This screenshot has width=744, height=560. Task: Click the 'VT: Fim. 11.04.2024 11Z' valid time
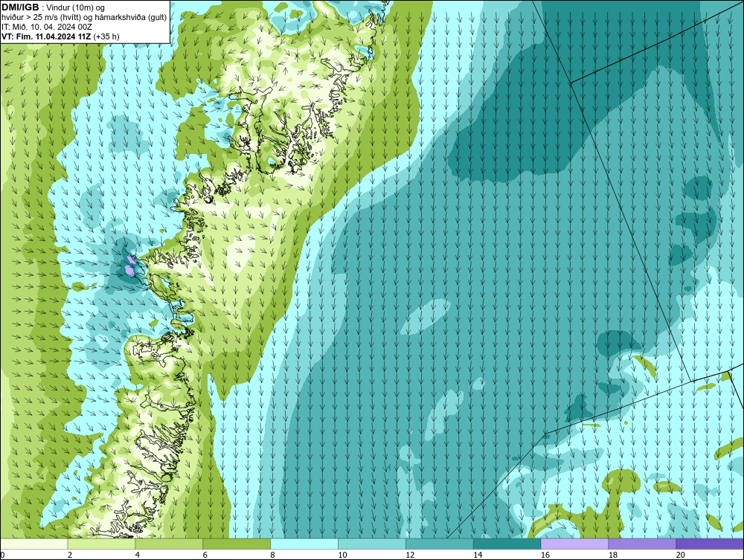pos(46,36)
